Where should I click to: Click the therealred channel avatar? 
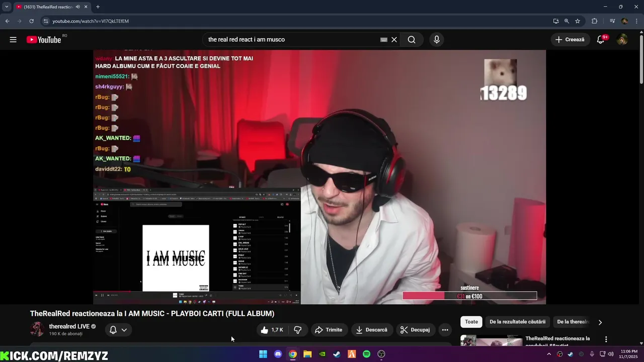[x=37, y=329]
